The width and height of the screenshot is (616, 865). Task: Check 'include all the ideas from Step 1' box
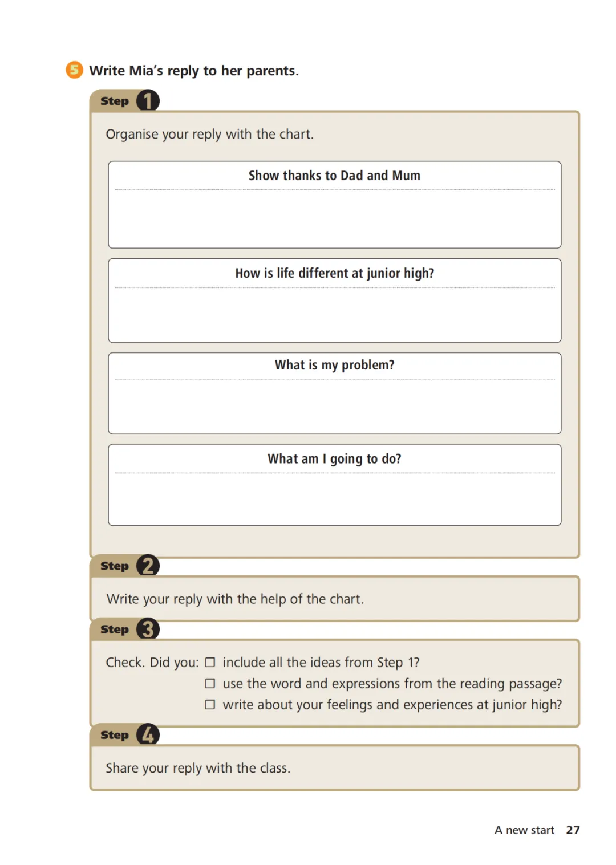[210, 662]
